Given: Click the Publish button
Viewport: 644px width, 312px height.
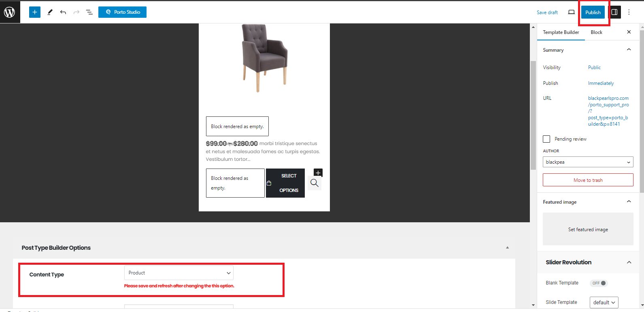Looking at the screenshot, I should click(x=593, y=12).
